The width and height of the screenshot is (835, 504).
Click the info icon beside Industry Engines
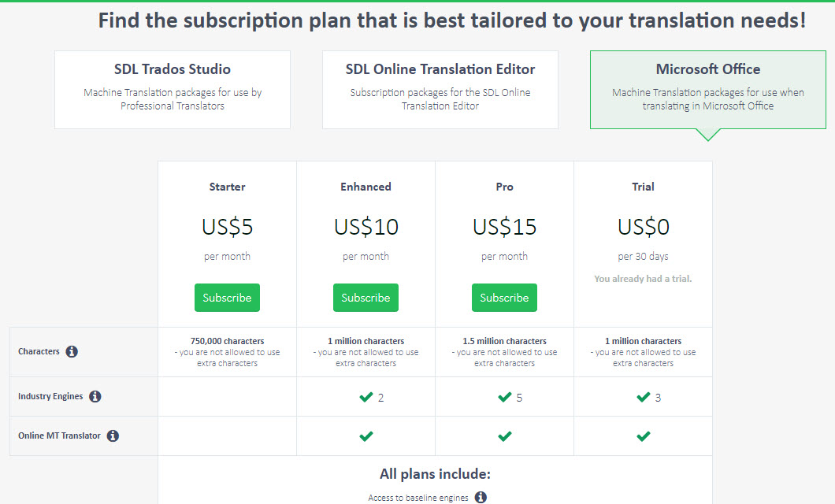click(95, 397)
